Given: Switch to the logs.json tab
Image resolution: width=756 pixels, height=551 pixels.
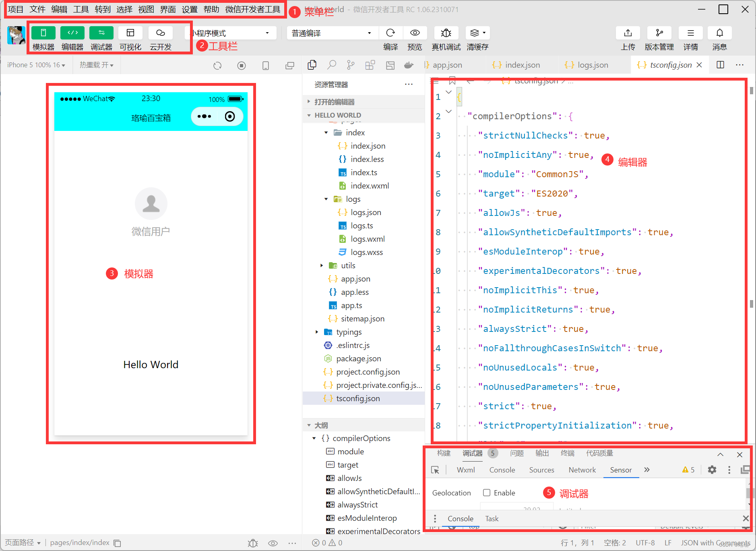Looking at the screenshot, I should [587, 65].
